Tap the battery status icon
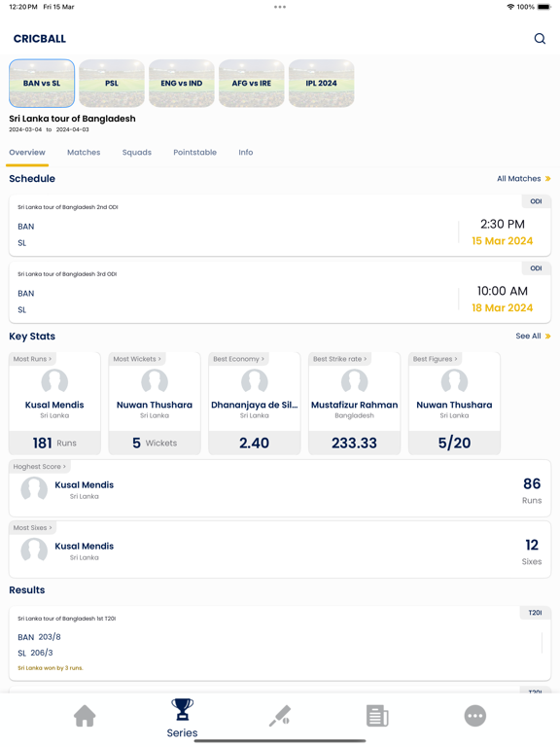The height and width of the screenshot is (747, 560). pyautogui.click(x=543, y=7)
